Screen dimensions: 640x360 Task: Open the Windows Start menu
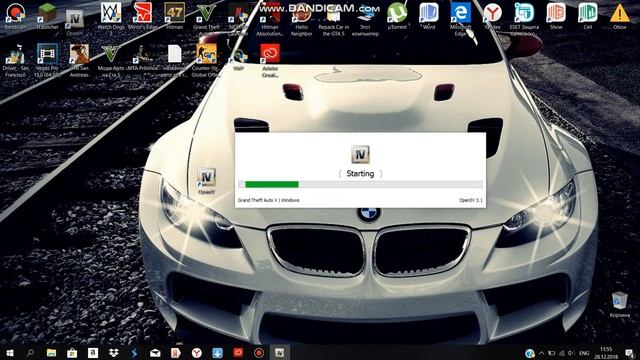[9, 353]
